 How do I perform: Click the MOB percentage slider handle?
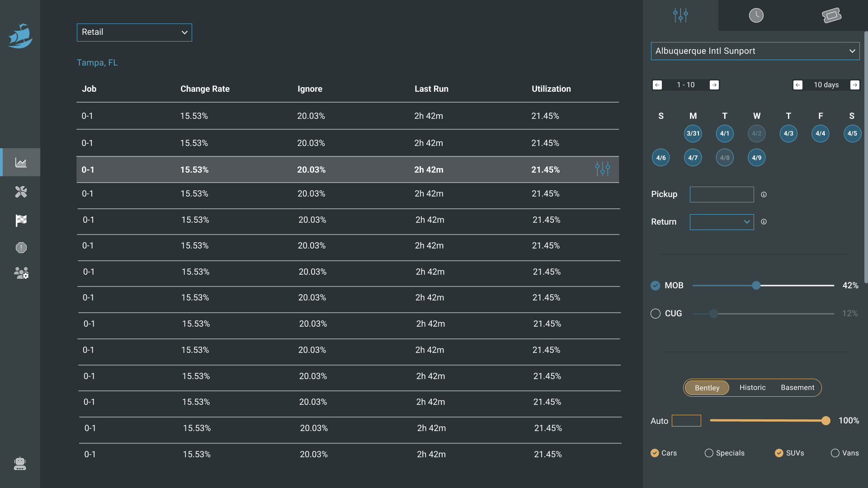click(756, 286)
